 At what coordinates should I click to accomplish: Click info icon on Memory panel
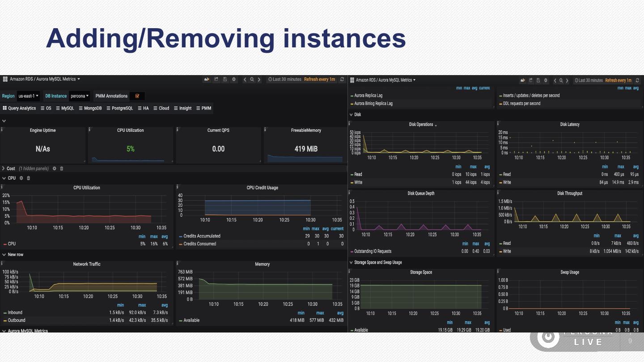pyautogui.click(x=178, y=263)
